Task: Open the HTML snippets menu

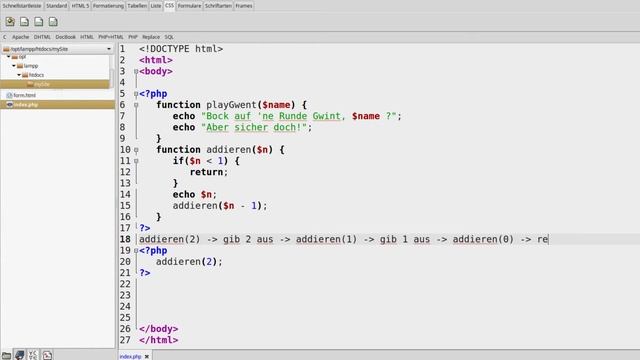Action: click(x=87, y=37)
